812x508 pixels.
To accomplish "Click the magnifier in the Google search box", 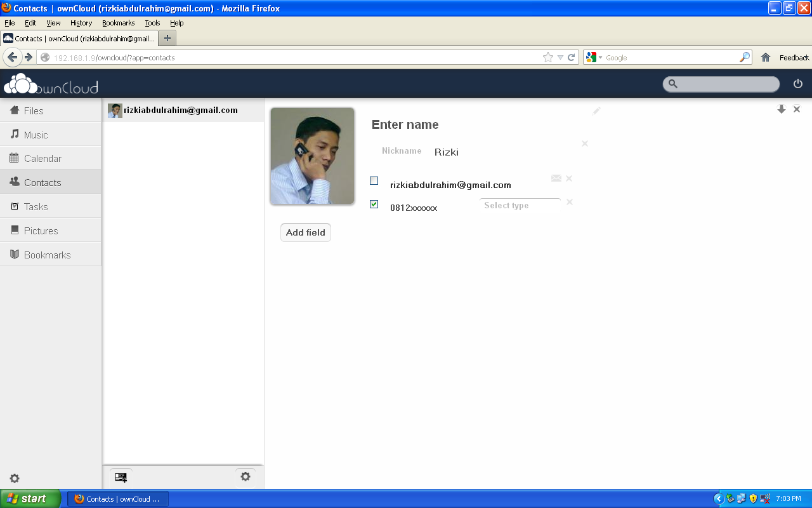I will coord(745,57).
